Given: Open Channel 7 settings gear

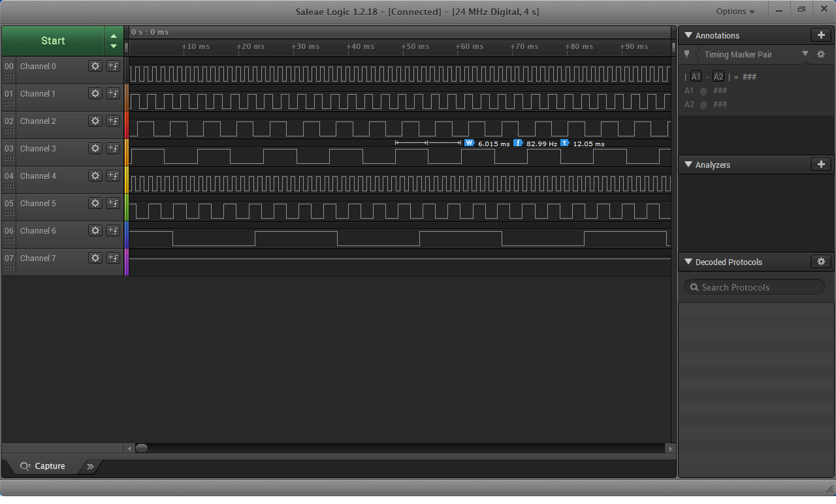Looking at the screenshot, I should [95, 258].
